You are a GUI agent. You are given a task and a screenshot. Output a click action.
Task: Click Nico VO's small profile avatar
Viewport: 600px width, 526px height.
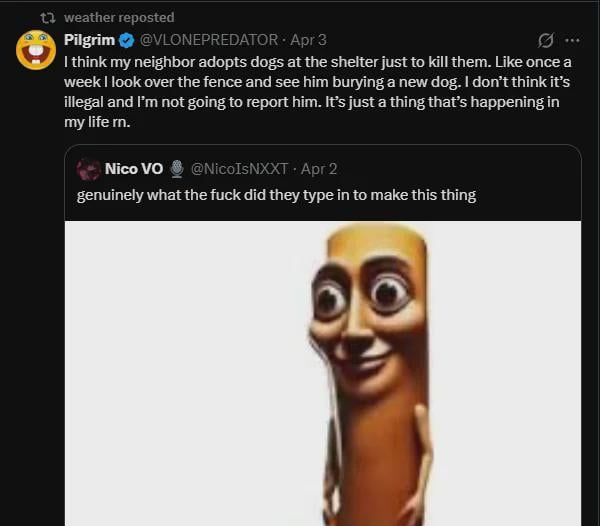[x=89, y=169]
